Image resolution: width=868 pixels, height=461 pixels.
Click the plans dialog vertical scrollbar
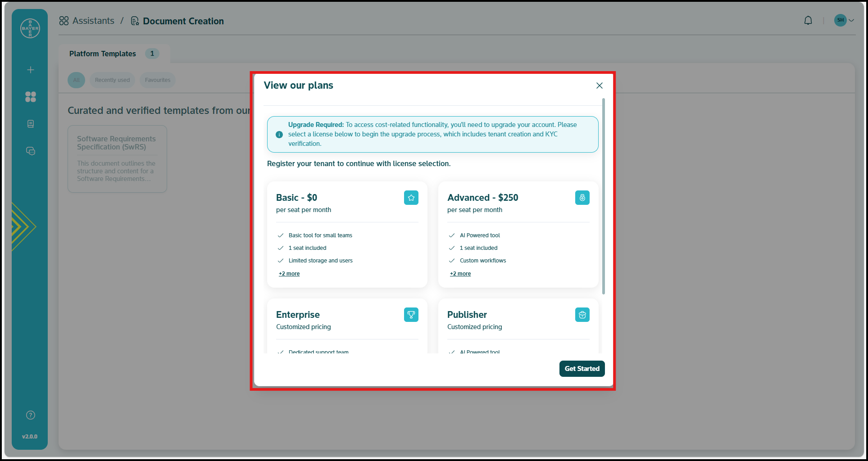(603, 196)
